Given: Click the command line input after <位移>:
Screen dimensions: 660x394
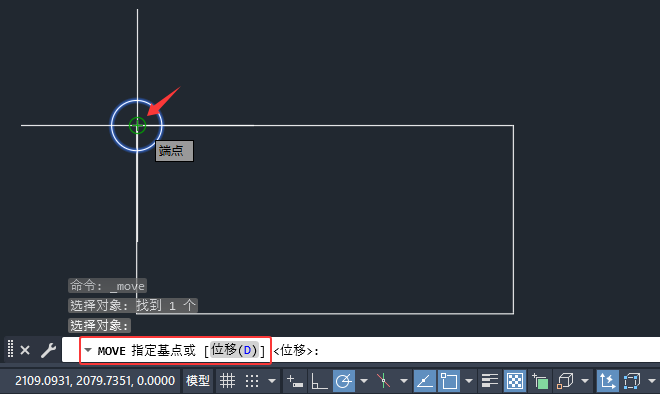Looking at the screenshot, I should (488, 350).
